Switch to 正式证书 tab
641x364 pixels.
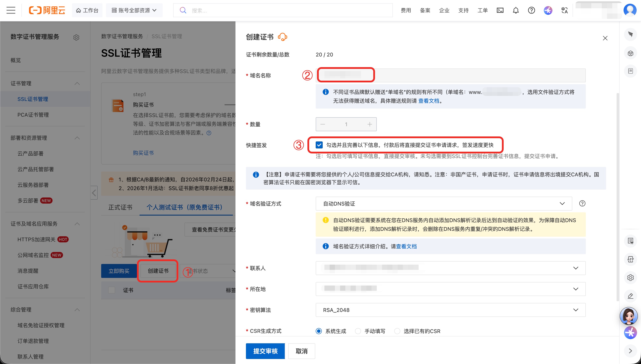120,207
